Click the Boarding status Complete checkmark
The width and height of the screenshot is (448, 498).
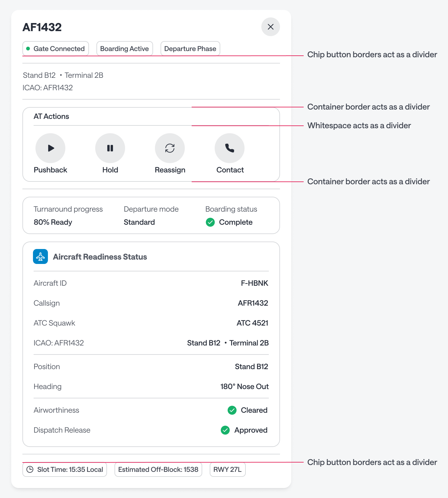pos(210,222)
